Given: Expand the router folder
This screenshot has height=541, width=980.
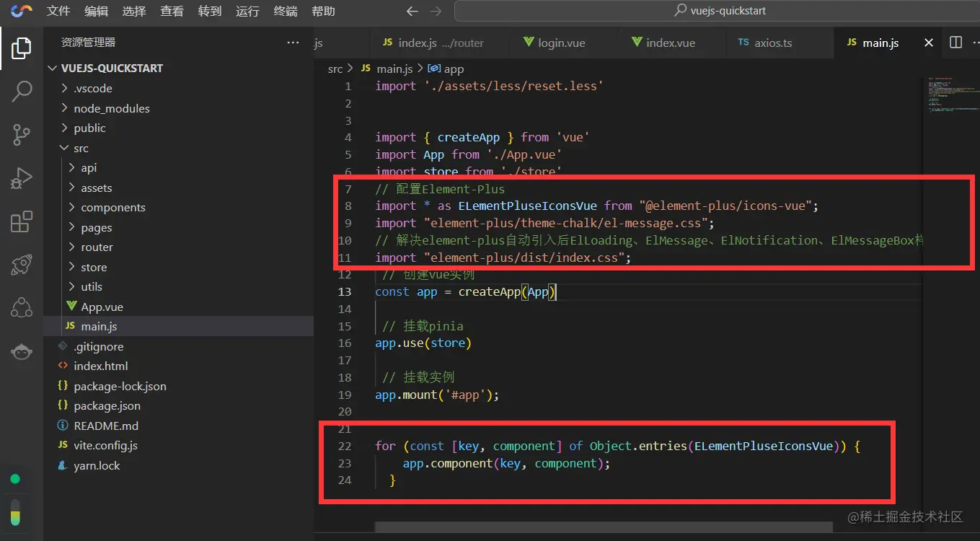Looking at the screenshot, I should (178, 247).
